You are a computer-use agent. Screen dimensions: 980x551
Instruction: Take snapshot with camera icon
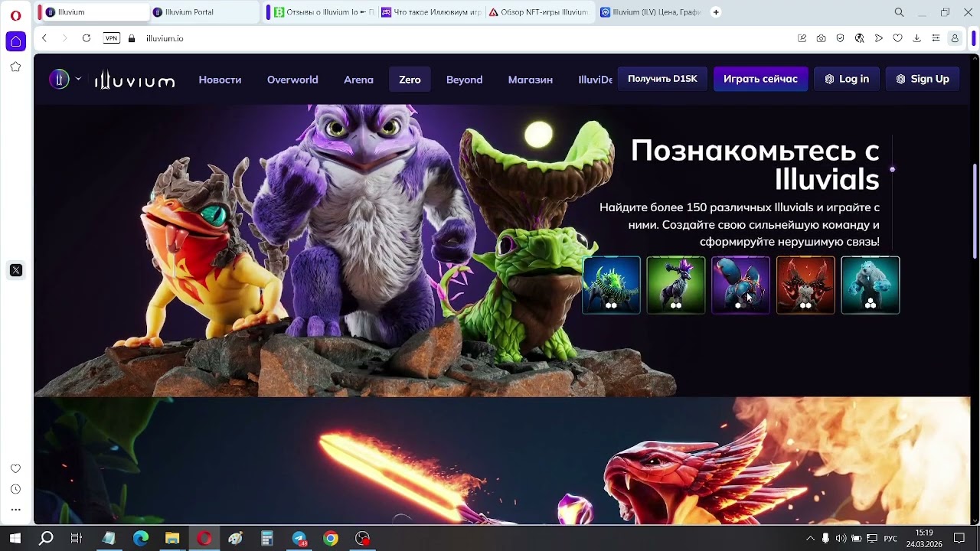click(821, 38)
